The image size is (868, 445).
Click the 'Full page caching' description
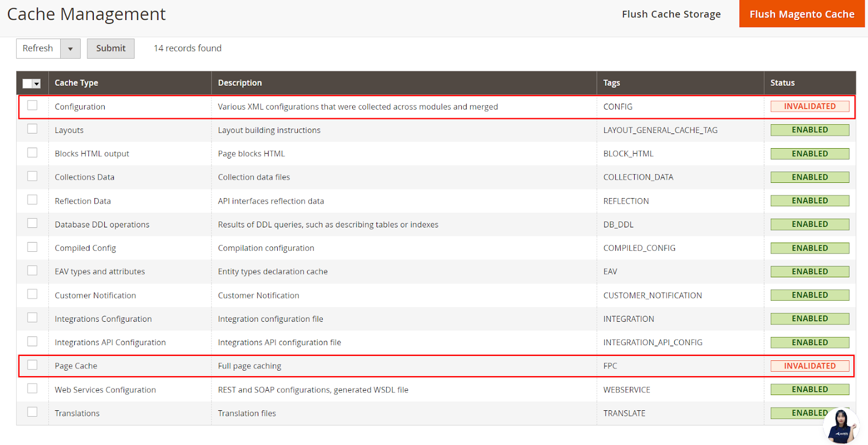tap(250, 366)
